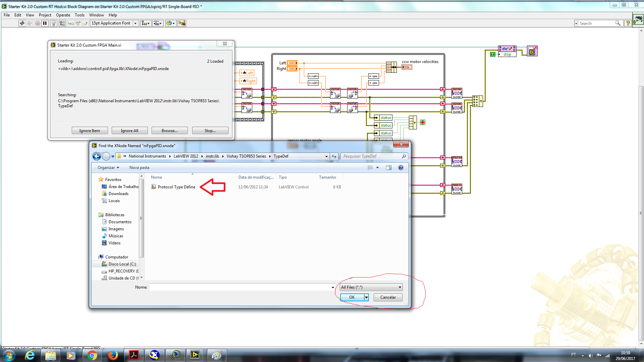Viewport: 644px width, 362px height.
Task: Click the Run arrow in LabVIEW toolbar
Action: coord(22,23)
